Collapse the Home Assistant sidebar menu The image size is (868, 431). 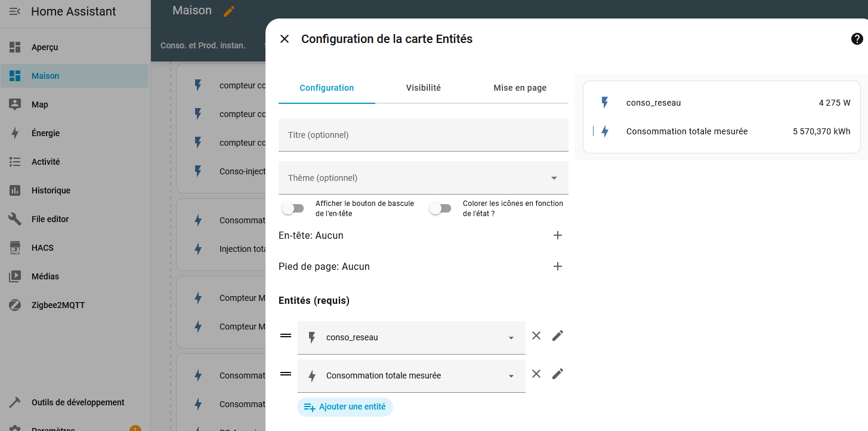(x=15, y=11)
